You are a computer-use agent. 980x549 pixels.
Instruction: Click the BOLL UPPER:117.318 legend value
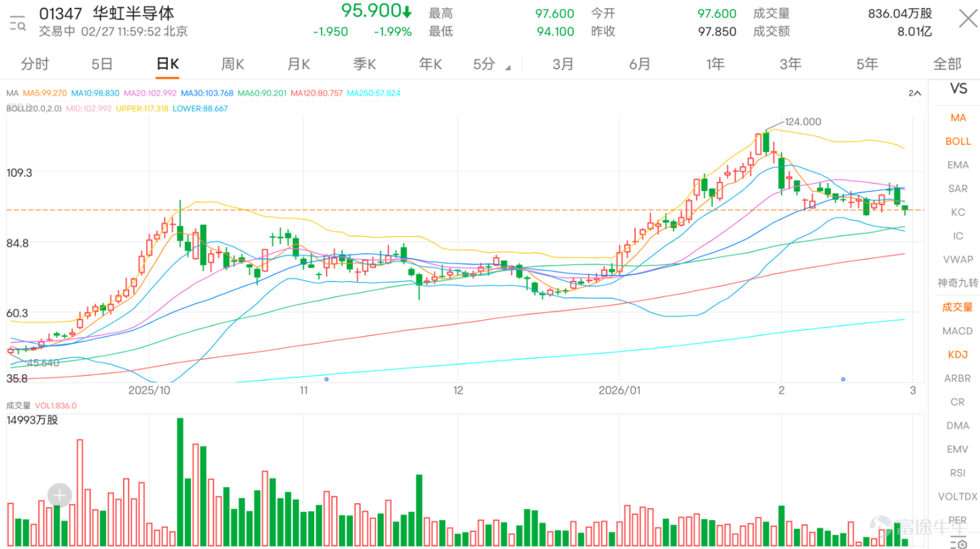coord(142,108)
